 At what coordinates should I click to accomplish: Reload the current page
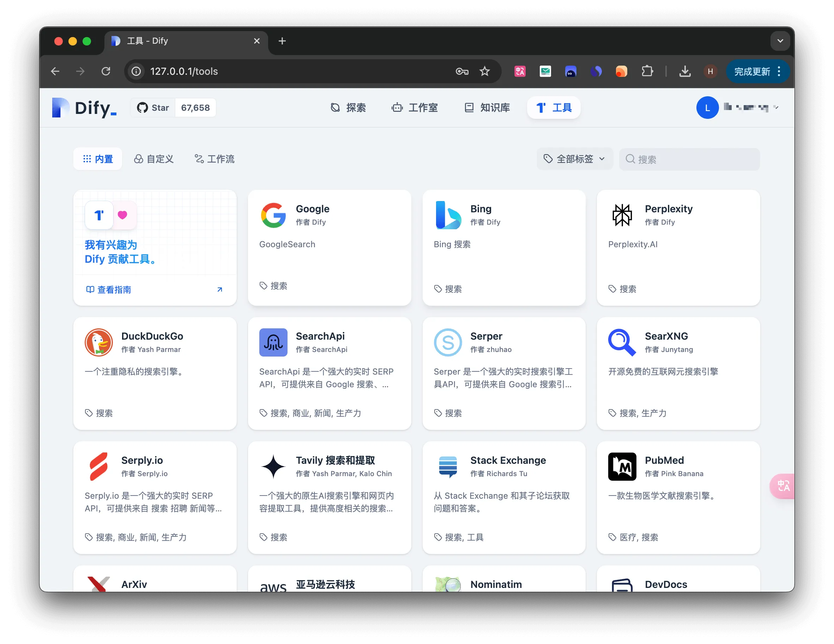point(106,71)
